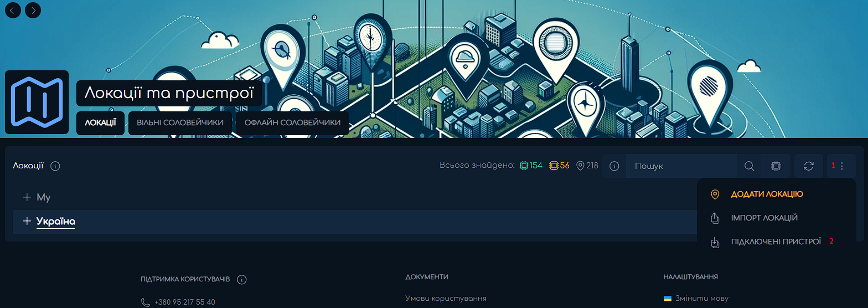Toggle the three-dot options menu

(841, 166)
